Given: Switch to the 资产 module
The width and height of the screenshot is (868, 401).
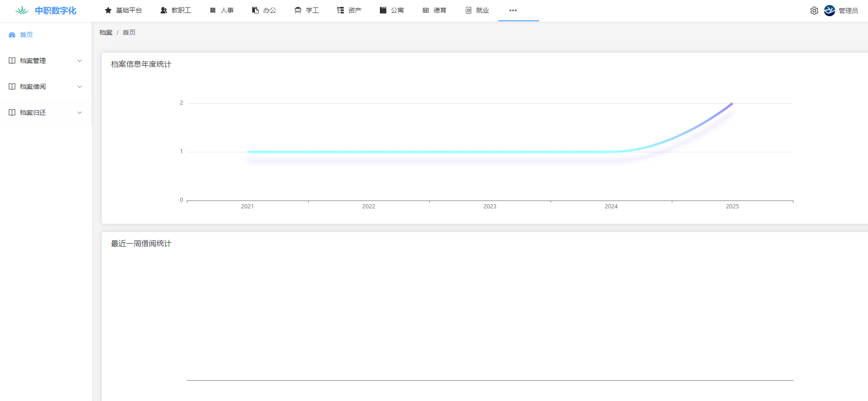Looking at the screenshot, I should coord(349,10).
